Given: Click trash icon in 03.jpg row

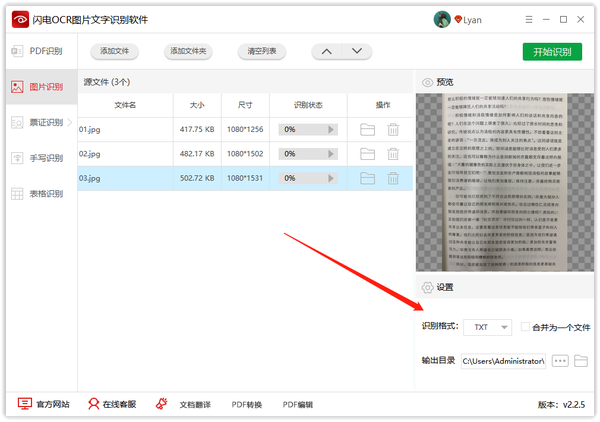Looking at the screenshot, I should [x=393, y=178].
